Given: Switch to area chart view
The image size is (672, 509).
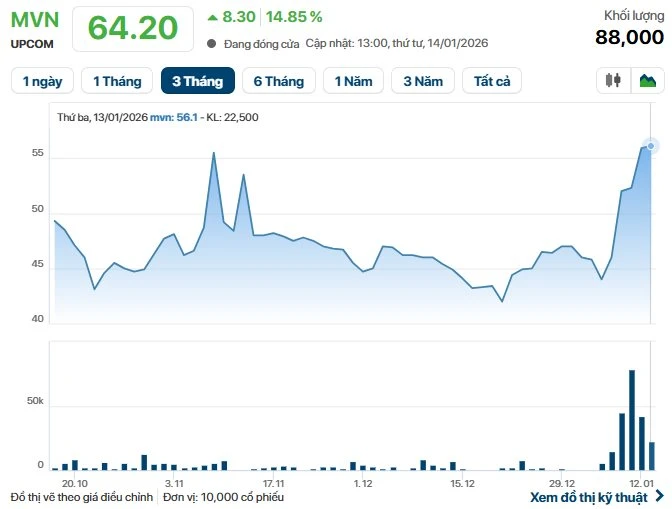Looking at the screenshot, I should [x=647, y=80].
